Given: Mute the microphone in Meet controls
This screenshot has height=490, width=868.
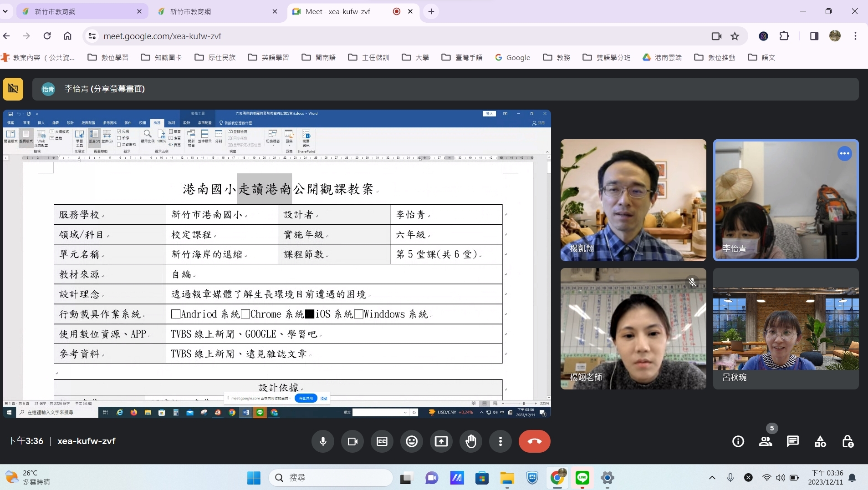Looking at the screenshot, I should click(x=323, y=441).
